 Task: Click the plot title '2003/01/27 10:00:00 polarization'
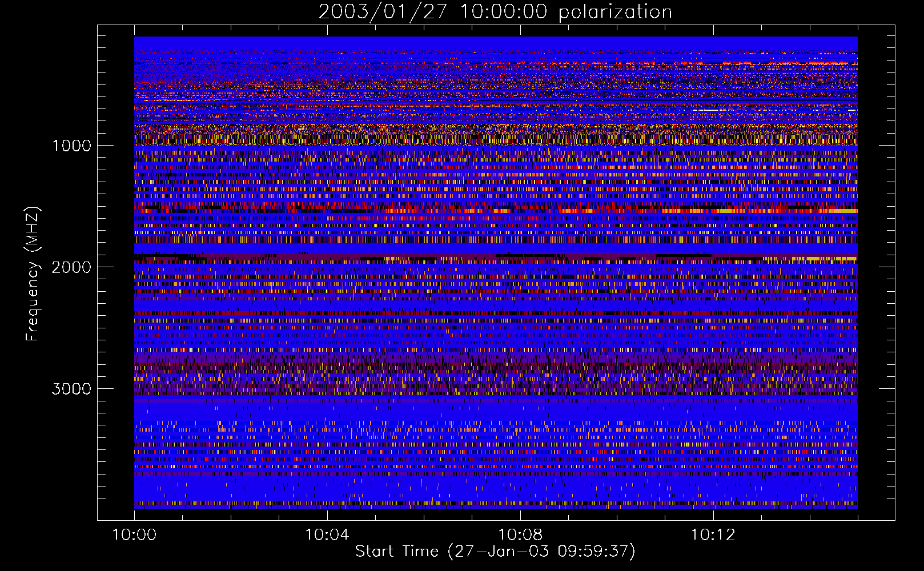click(495, 12)
